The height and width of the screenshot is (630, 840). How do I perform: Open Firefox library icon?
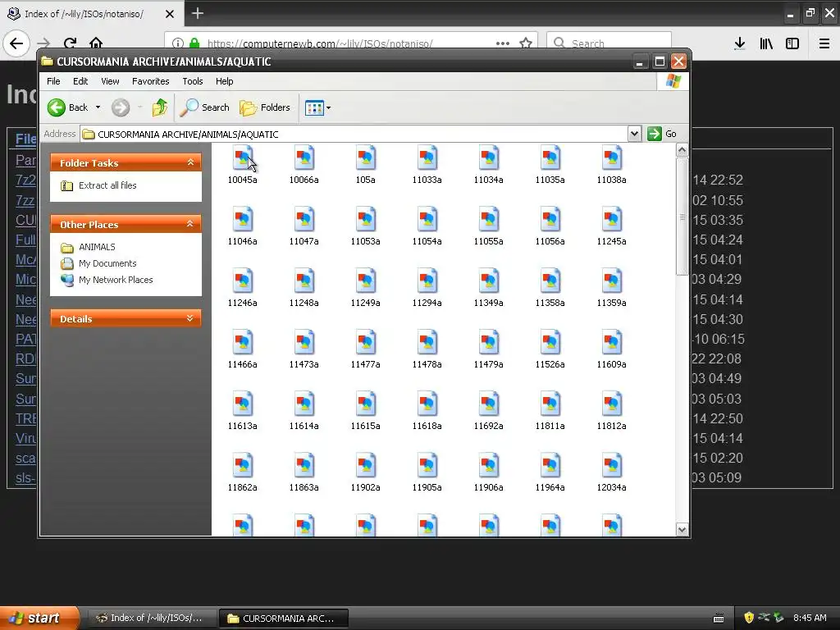tap(766, 43)
